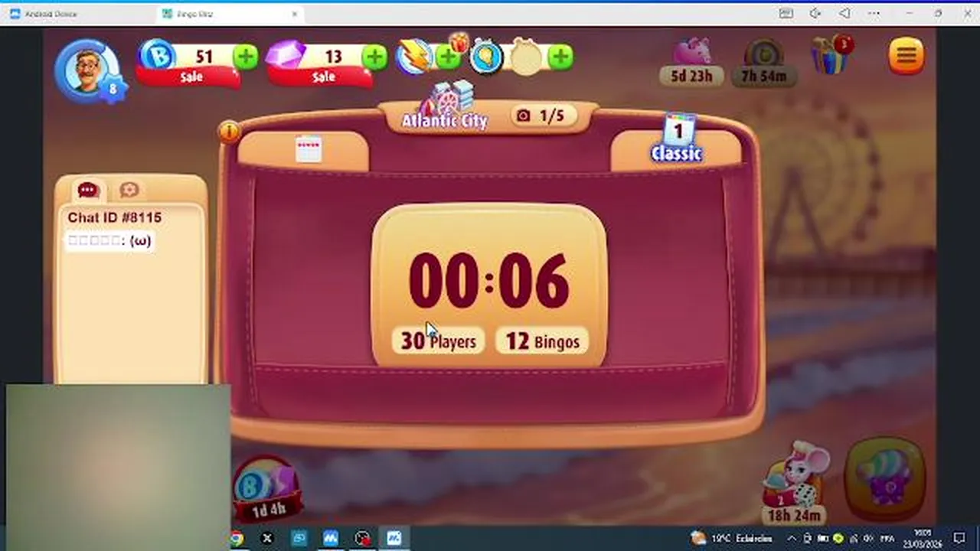Open the mouse chef 18h 24m event
Viewport: 980px width, 551px height.
[796, 484]
